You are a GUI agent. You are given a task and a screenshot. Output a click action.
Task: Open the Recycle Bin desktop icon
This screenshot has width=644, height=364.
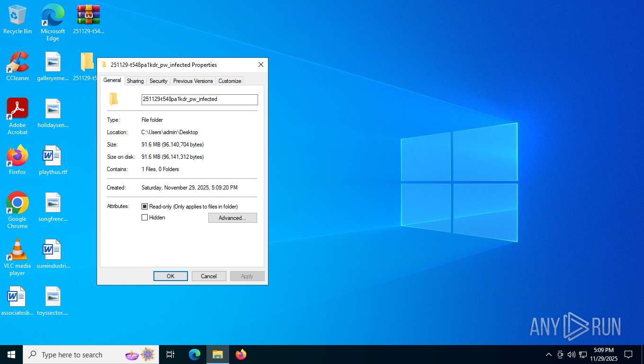pyautogui.click(x=18, y=20)
